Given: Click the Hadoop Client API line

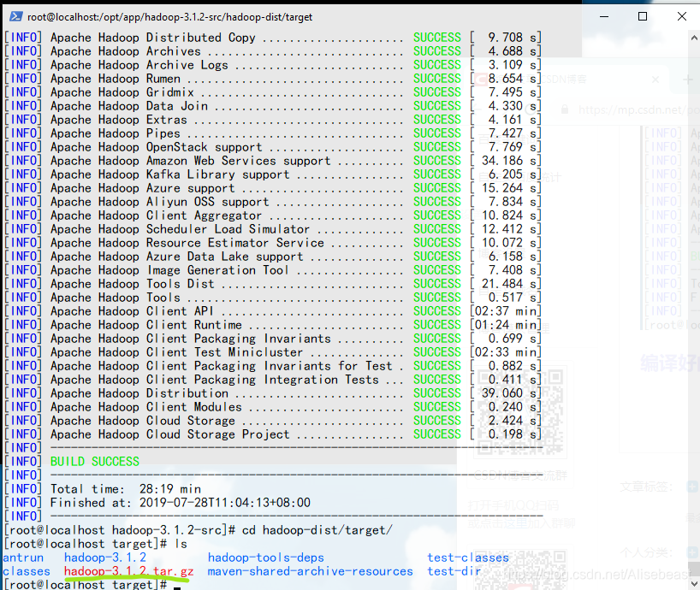Looking at the screenshot, I should pyautogui.click(x=272, y=311).
